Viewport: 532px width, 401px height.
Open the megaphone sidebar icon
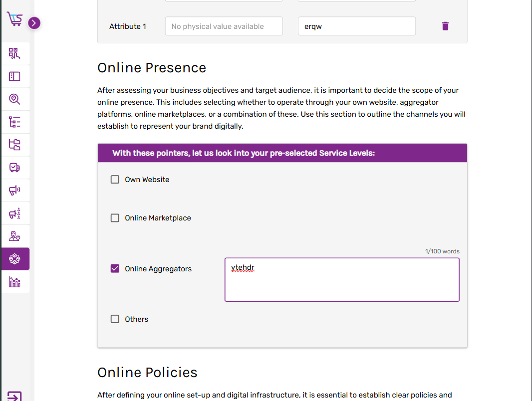[14, 191]
